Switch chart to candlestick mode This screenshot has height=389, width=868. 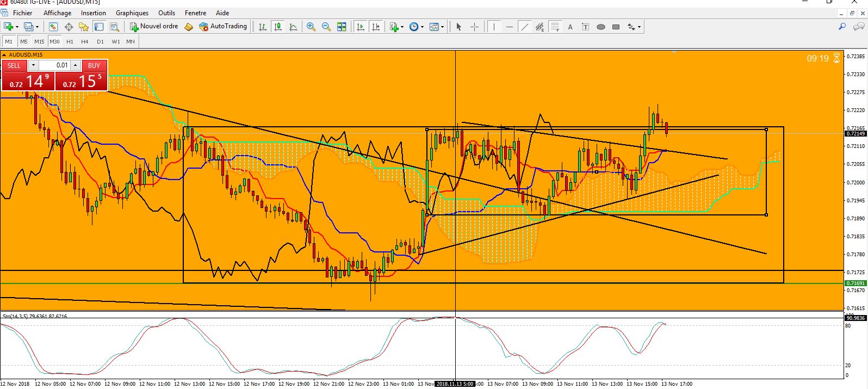coord(278,27)
